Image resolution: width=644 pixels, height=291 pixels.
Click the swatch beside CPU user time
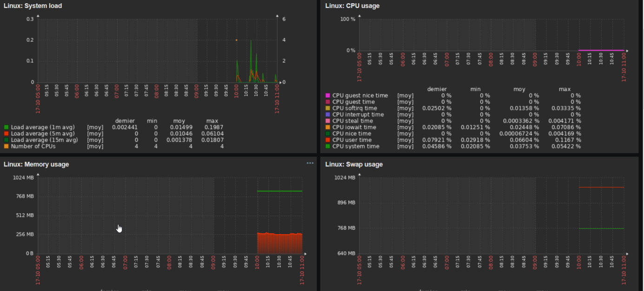point(328,140)
